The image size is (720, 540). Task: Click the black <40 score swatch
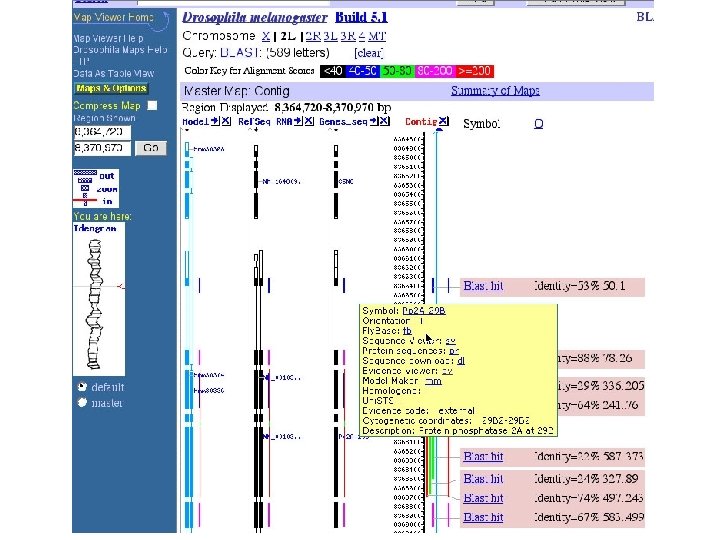[x=332, y=71]
